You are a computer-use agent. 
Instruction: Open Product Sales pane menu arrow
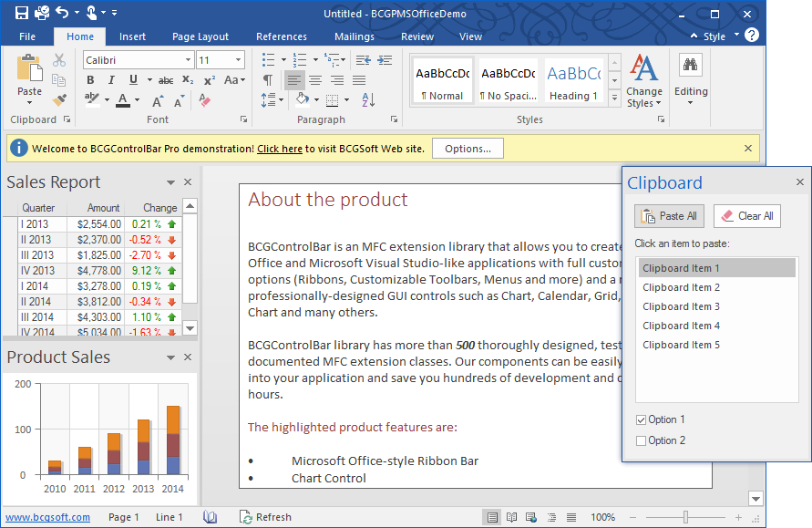(x=170, y=357)
